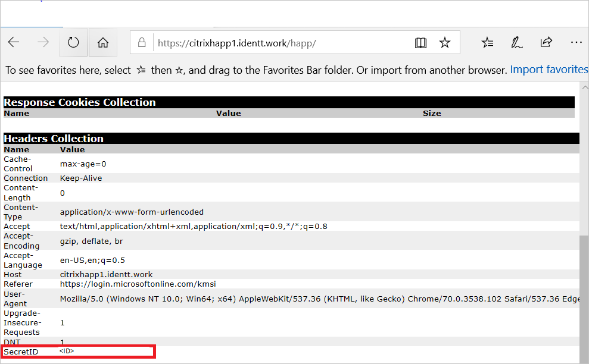Click the Import favorites link

549,69
